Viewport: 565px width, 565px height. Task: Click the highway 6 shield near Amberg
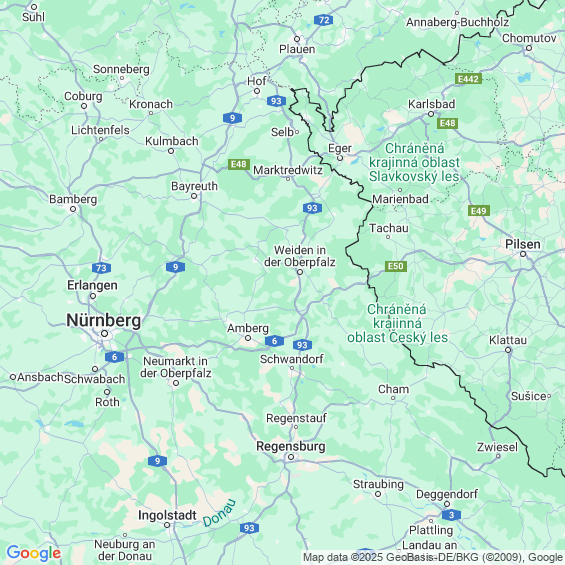point(274,341)
